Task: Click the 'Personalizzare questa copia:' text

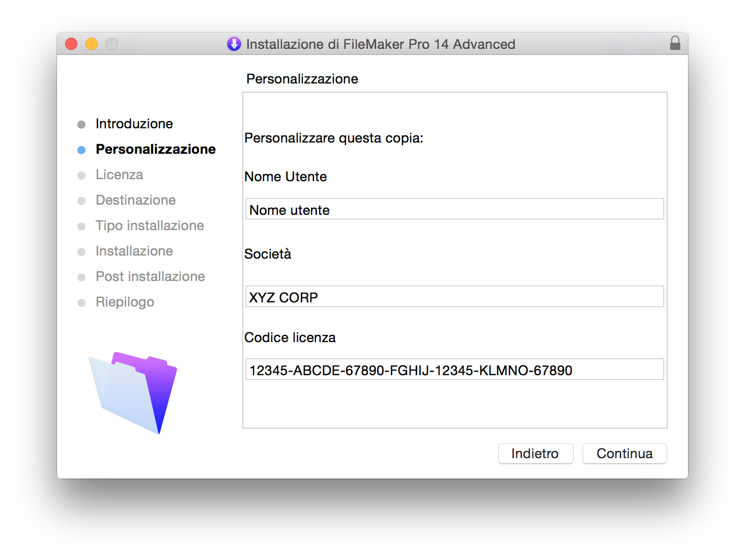Action: (334, 138)
